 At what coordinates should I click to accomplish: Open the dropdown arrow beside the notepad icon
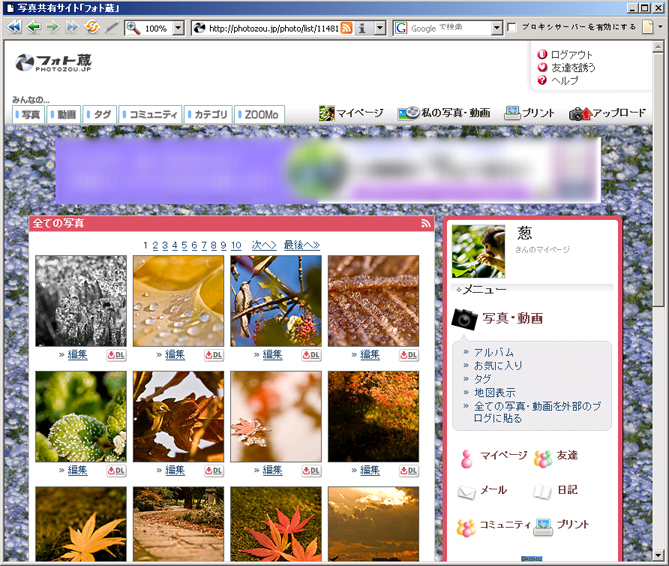click(x=660, y=27)
